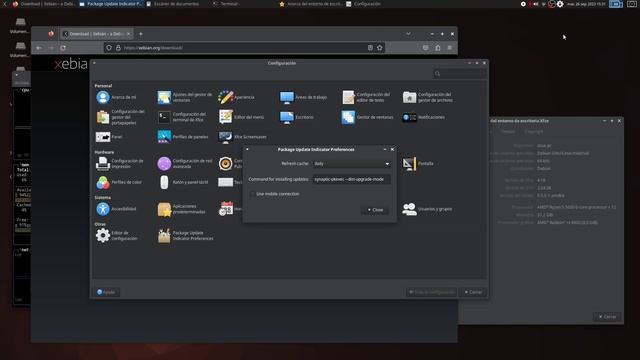Click the search field in Configuración
Viewport: 640px width, 360px height.
[460, 73]
